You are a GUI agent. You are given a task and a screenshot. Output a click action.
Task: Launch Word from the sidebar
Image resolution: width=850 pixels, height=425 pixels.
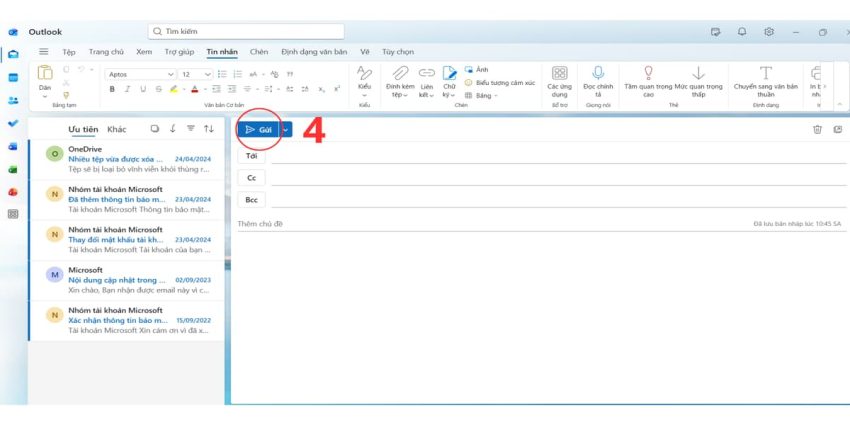[13, 146]
